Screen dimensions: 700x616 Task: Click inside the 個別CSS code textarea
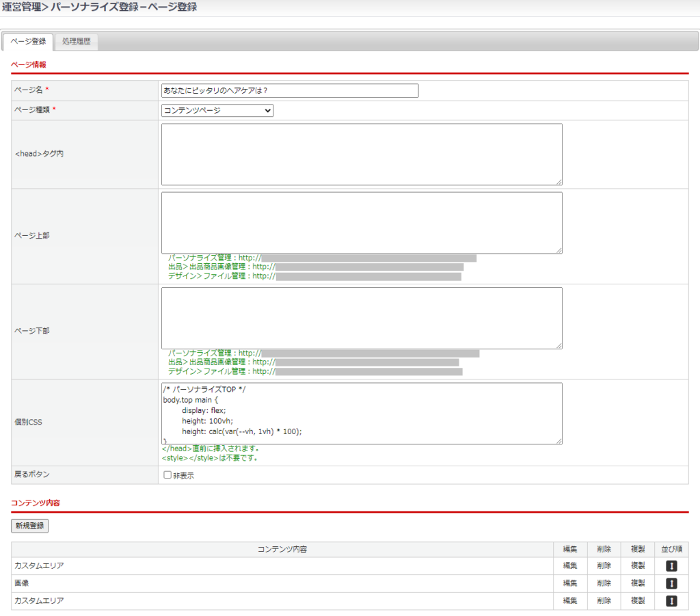pos(362,413)
